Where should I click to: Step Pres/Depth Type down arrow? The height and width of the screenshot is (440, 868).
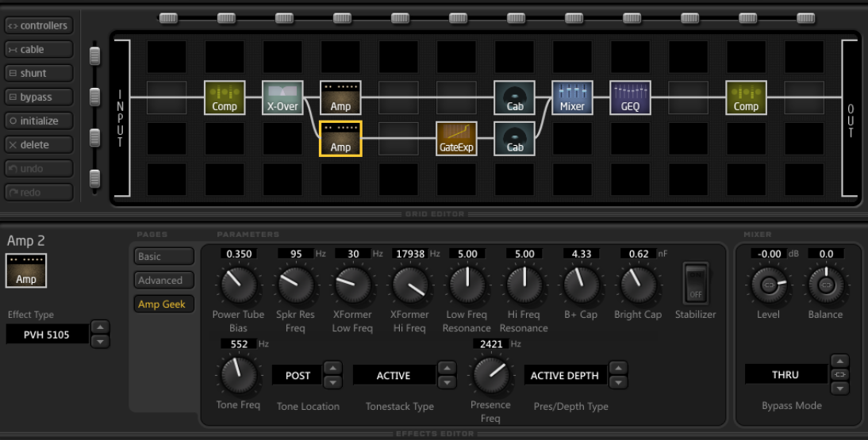tap(618, 382)
